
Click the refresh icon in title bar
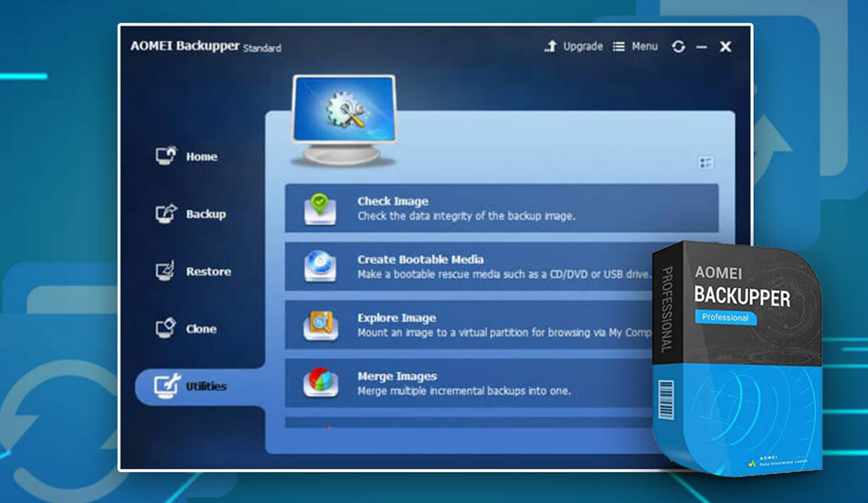pos(679,47)
